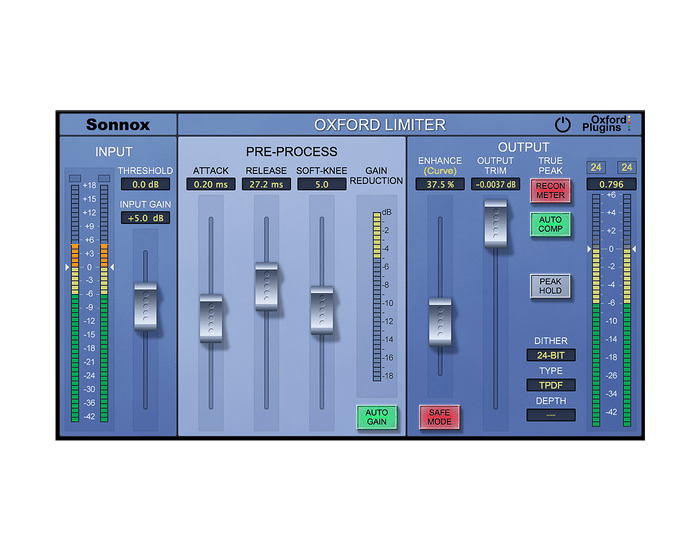
Task: Click the Attack fader handle
Action: pyautogui.click(x=211, y=318)
